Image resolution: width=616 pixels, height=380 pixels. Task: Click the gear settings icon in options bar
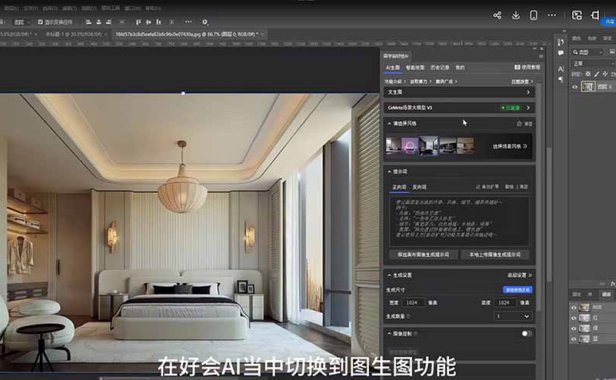205,22
